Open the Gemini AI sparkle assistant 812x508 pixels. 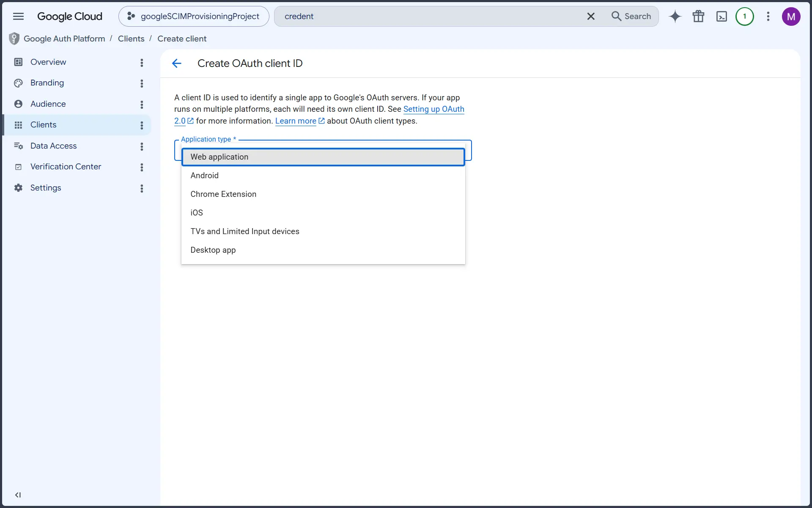tap(675, 17)
